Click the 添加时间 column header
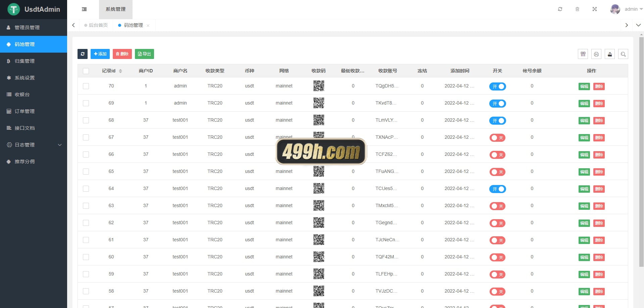644x308 pixels. tap(460, 71)
